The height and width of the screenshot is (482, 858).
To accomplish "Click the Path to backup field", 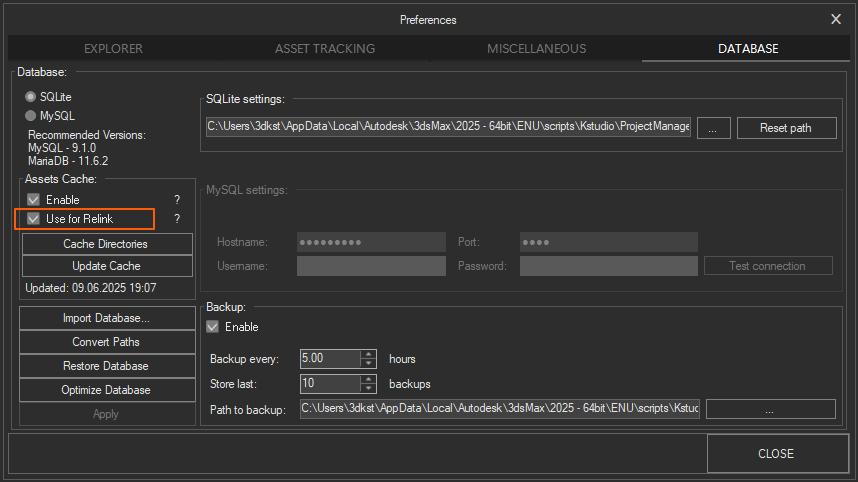I will 500,409.
